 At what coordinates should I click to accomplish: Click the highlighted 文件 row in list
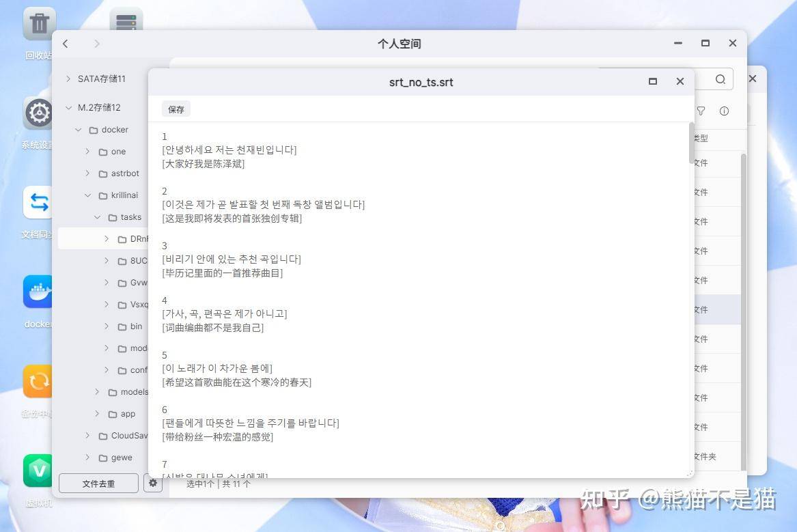click(718, 309)
